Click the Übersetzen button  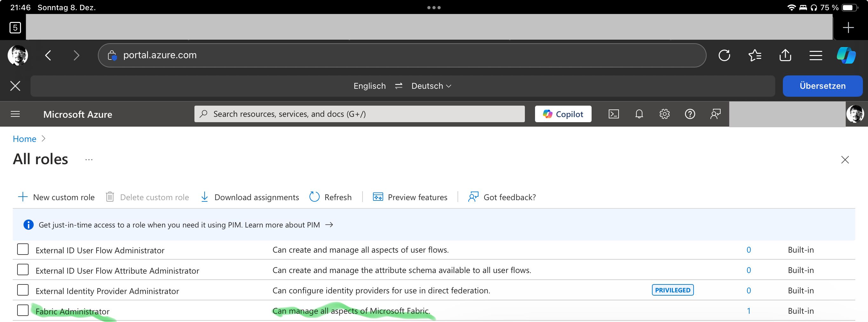pos(822,86)
